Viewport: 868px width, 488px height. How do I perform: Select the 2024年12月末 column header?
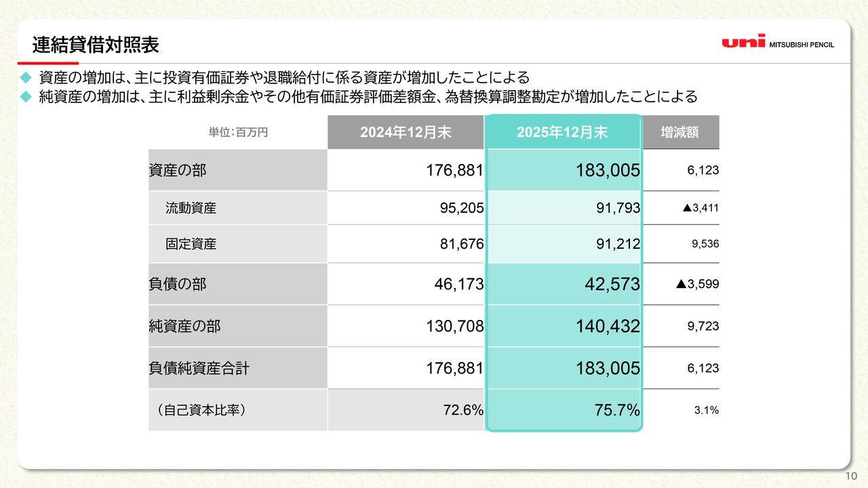[406, 132]
